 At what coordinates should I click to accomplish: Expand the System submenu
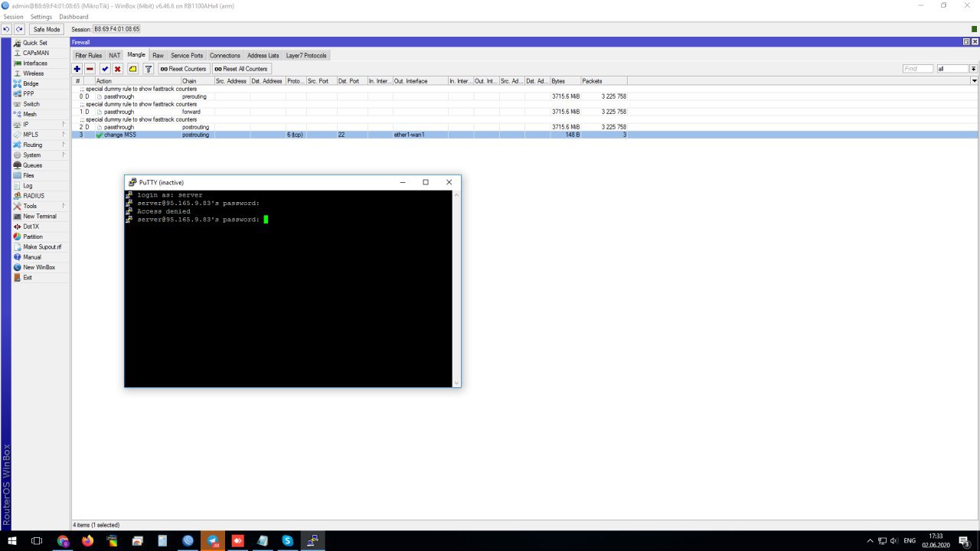click(x=40, y=155)
